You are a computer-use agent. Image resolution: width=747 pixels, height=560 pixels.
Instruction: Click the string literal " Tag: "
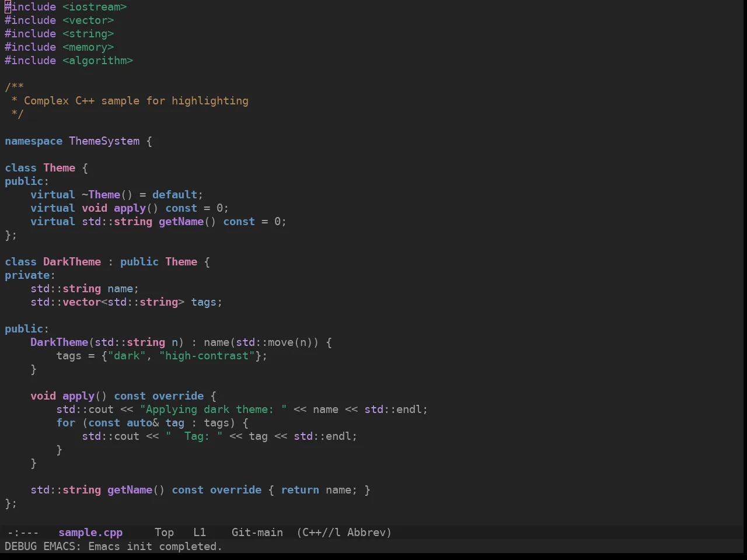pos(194,436)
